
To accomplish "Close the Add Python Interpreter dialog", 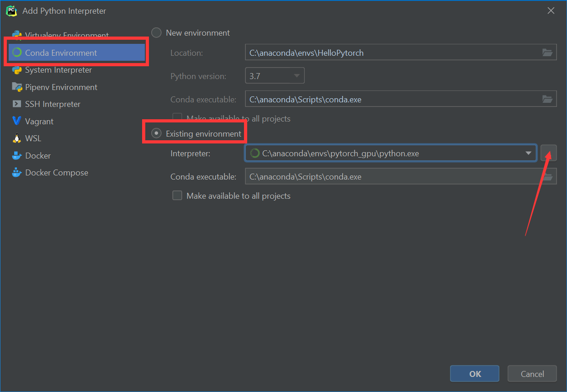I will tap(551, 11).
